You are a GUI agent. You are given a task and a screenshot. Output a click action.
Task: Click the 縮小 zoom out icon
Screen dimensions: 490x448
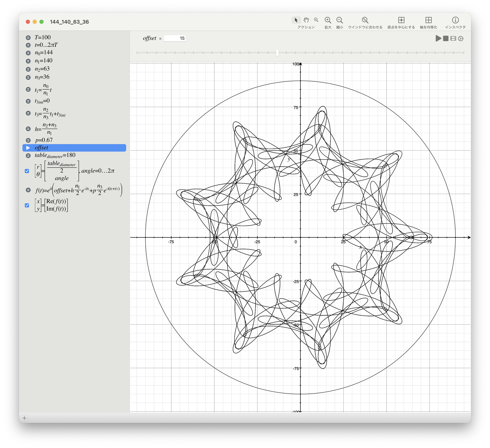[340, 20]
